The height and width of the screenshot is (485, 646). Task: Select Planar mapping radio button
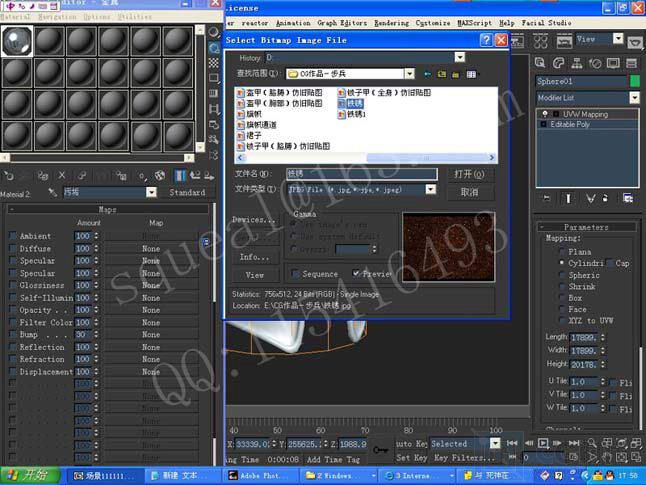click(x=562, y=251)
